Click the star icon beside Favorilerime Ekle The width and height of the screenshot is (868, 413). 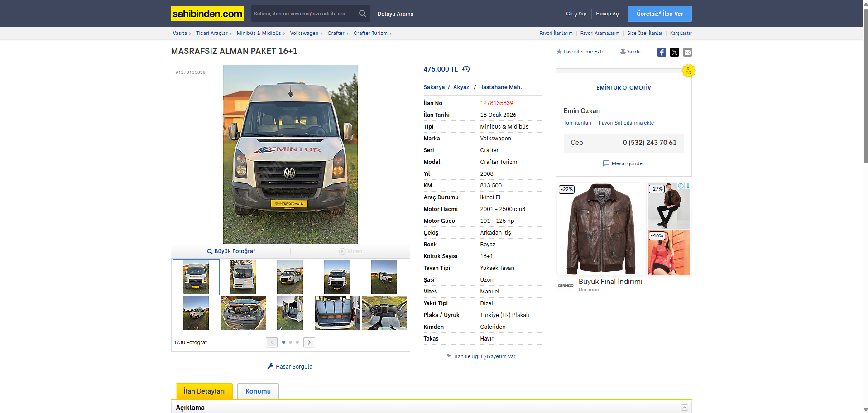tap(559, 52)
